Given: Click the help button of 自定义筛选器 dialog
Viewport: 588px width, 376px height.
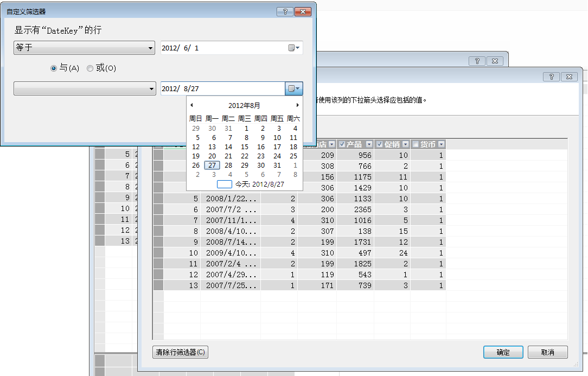Looking at the screenshot, I should point(285,11).
